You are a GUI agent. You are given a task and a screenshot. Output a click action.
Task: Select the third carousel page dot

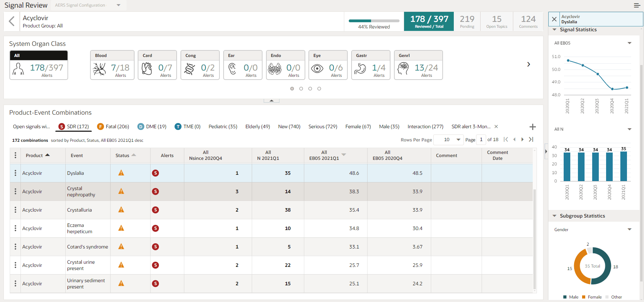click(x=310, y=89)
